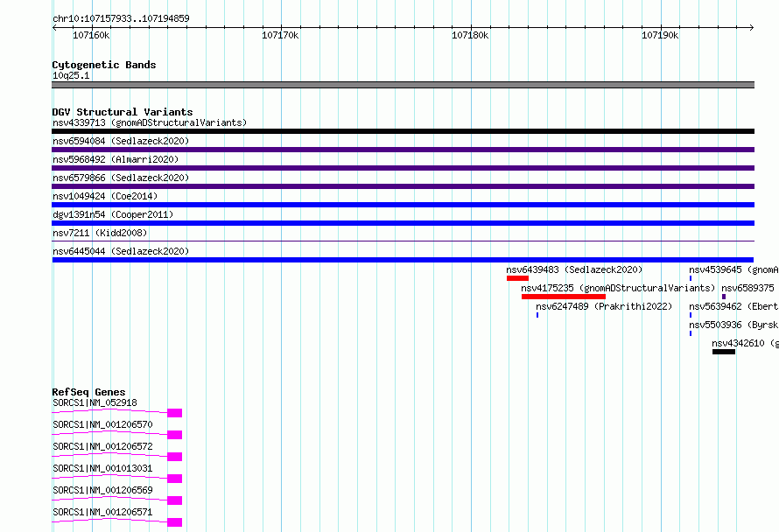
Task: Click the nsv4339713 gnomAD black variant bar
Action: click(403, 131)
